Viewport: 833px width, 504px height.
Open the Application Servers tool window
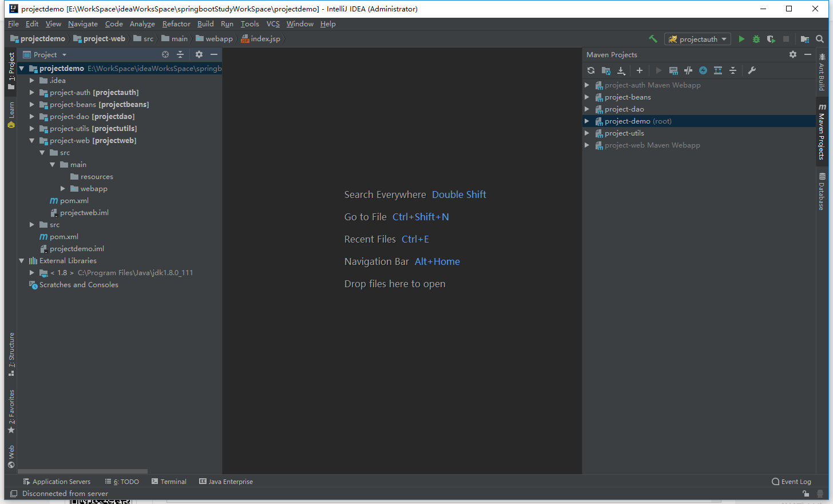click(x=57, y=482)
